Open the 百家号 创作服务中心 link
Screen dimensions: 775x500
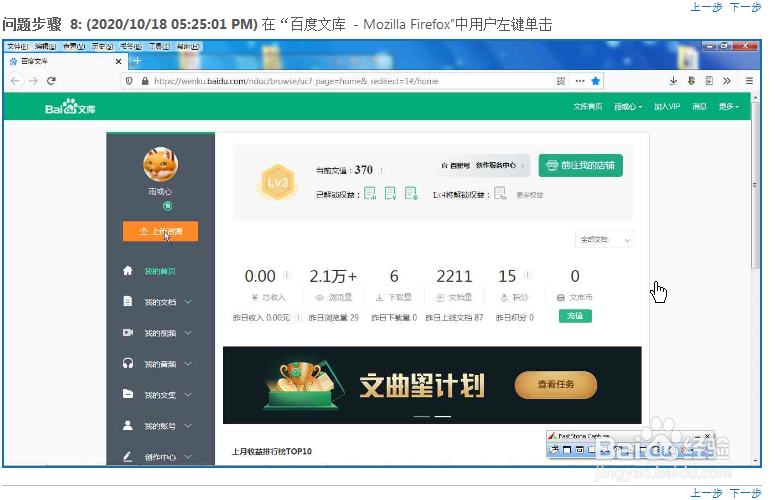coord(482,165)
